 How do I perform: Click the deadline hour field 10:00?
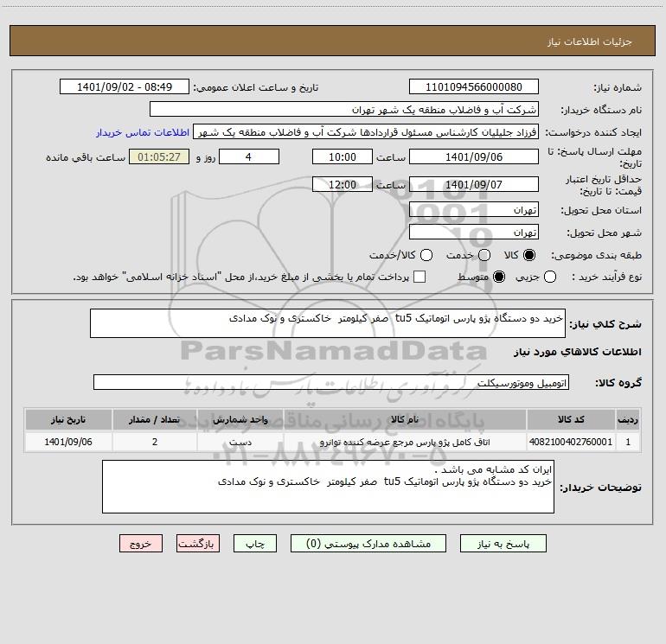343,156
